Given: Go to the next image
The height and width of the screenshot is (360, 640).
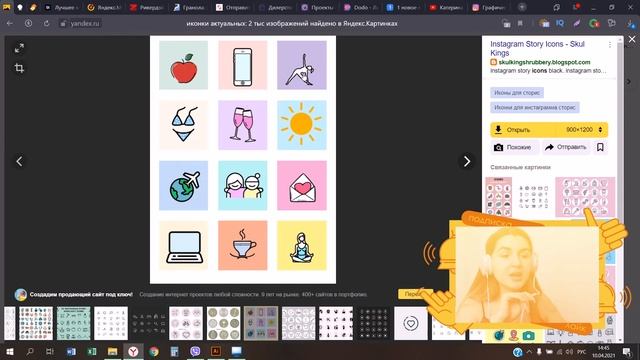Looking at the screenshot, I should click(467, 161).
